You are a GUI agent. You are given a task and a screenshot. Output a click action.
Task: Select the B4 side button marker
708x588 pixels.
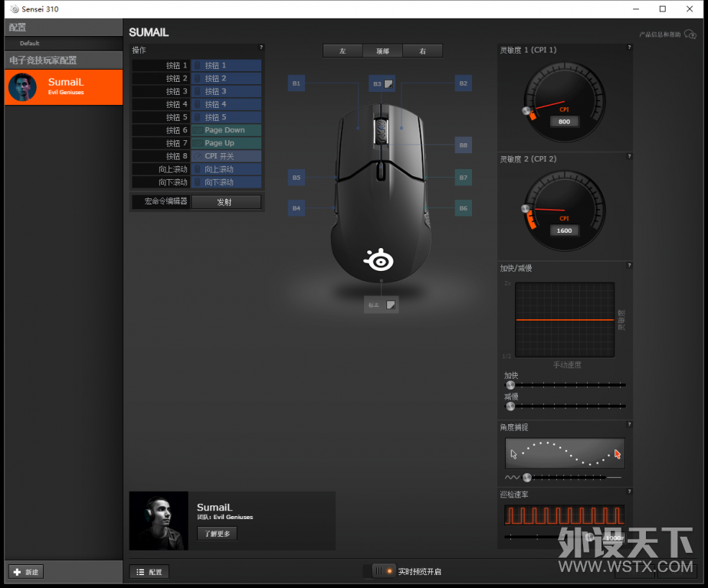pyautogui.click(x=297, y=208)
